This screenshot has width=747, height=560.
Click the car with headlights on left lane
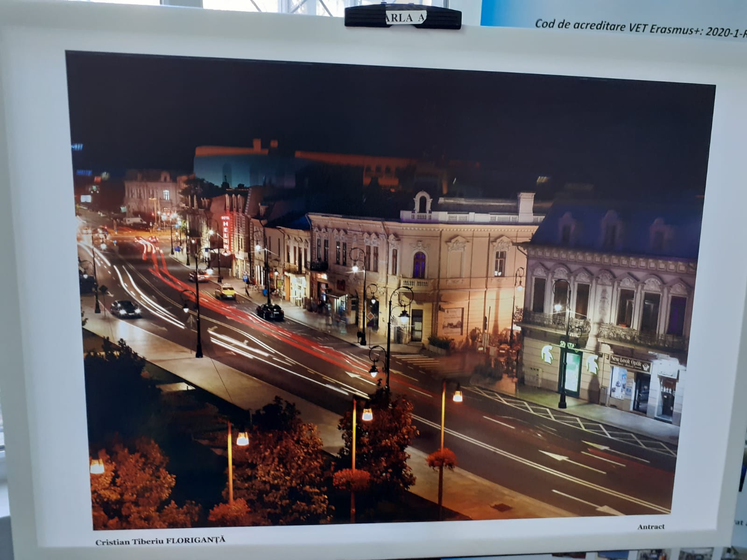pos(125,308)
